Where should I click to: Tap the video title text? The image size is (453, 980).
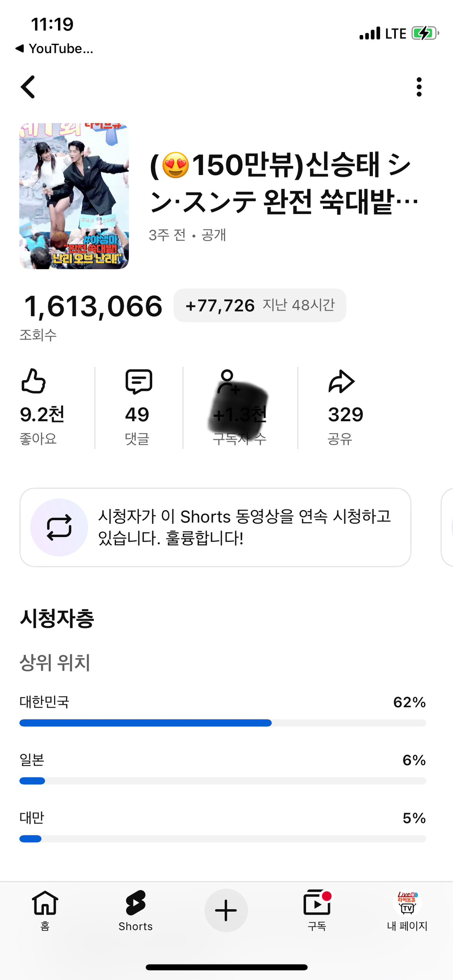[x=283, y=183]
